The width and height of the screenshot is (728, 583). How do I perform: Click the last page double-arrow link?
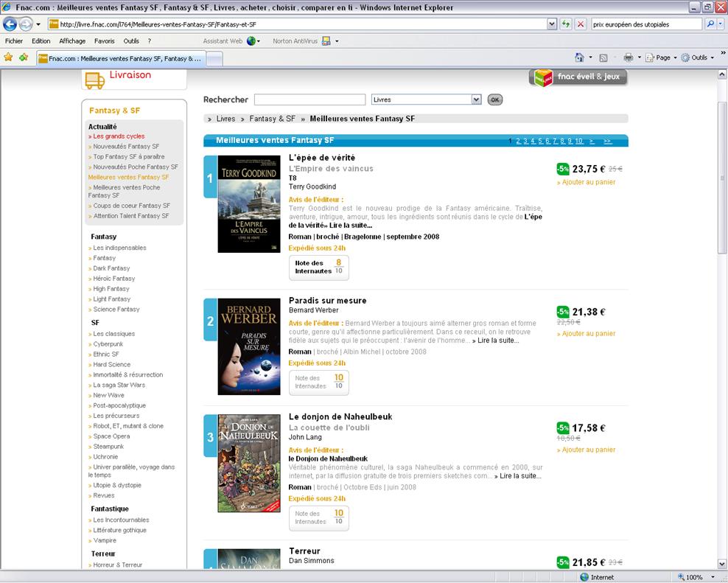point(607,141)
